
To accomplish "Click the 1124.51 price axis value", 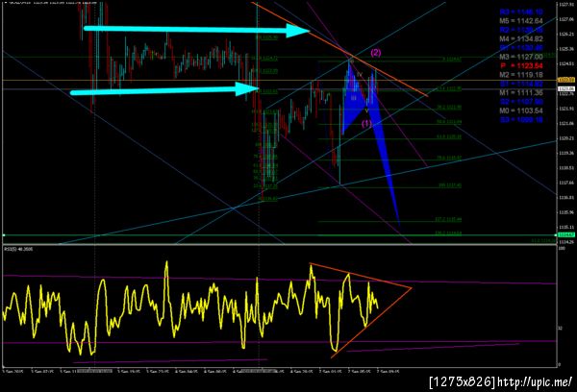I will pos(566,63).
